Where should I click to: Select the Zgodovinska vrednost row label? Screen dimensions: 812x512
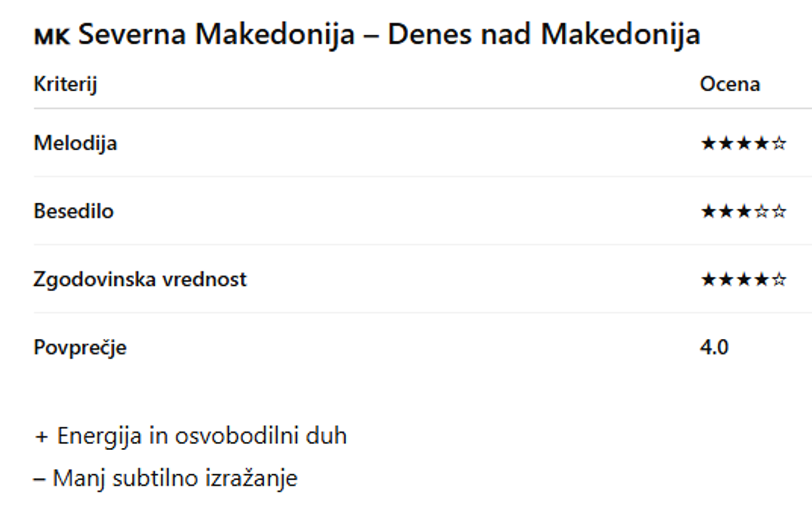pos(140,279)
